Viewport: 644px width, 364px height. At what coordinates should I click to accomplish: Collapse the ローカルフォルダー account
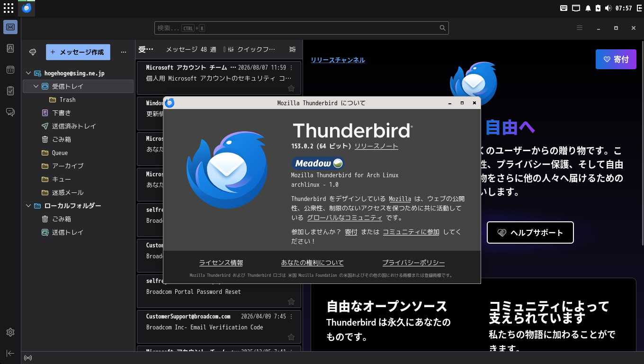28,206
